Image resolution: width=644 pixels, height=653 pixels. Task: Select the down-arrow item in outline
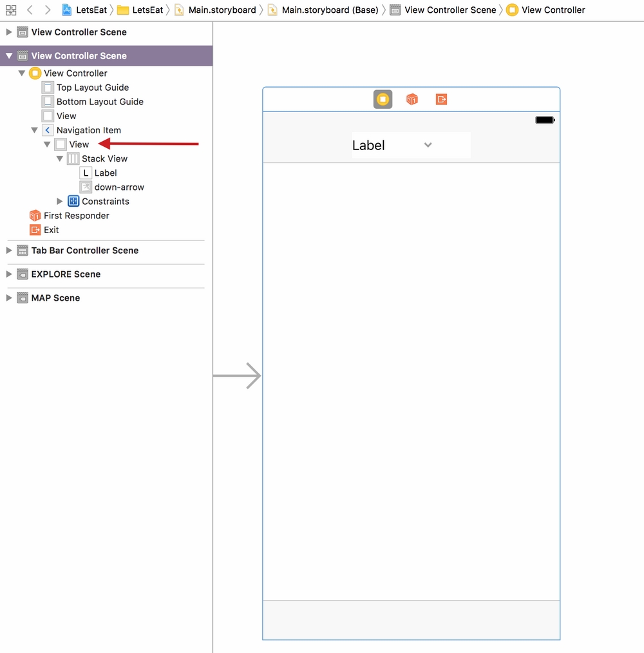[x=119, y=187]
